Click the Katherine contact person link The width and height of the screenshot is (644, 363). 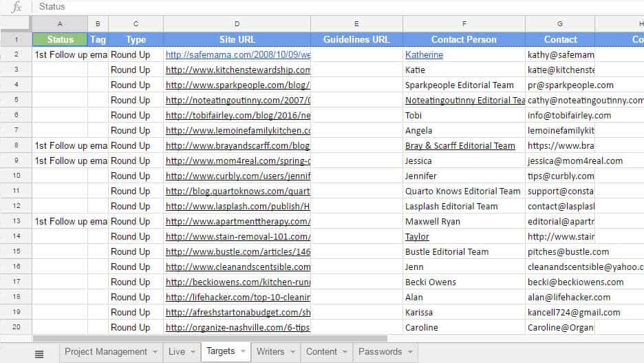coord(424,54)
